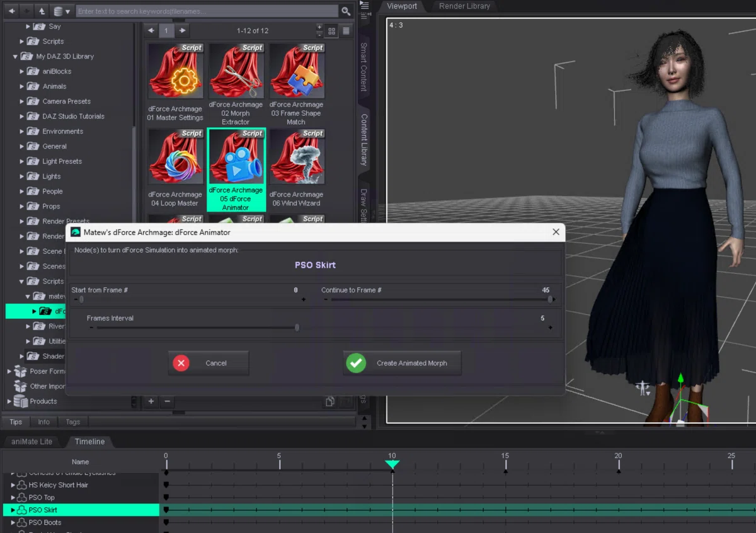Open the Content Library side tab
Image resolution: width=756 pixels, height=533 pixels.
coord(364,139)
